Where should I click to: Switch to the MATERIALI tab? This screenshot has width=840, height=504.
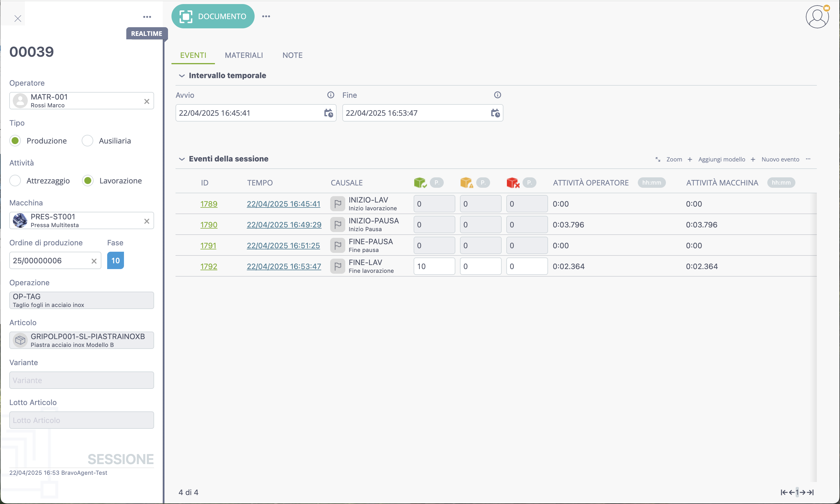pos(244,55)
